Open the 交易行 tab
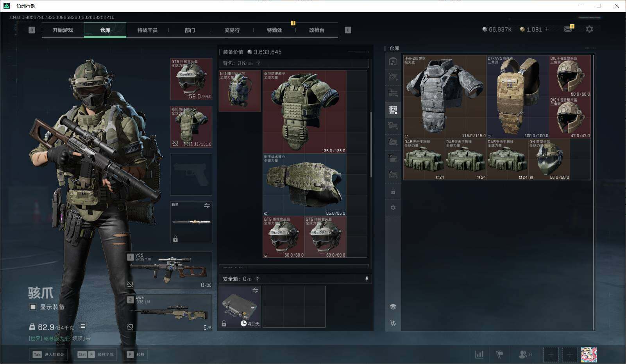 [232, 30]
